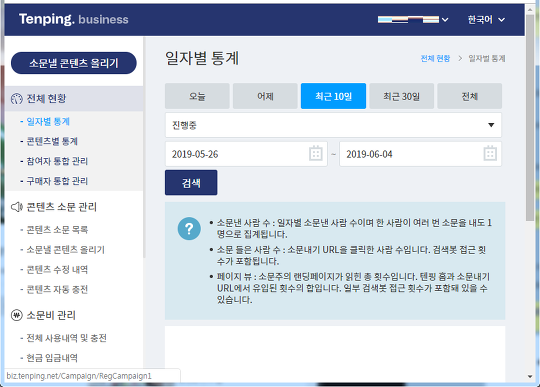Viewport: 540px width, 387px height.
Task: Click the question mark help icon
Action: 189,228
